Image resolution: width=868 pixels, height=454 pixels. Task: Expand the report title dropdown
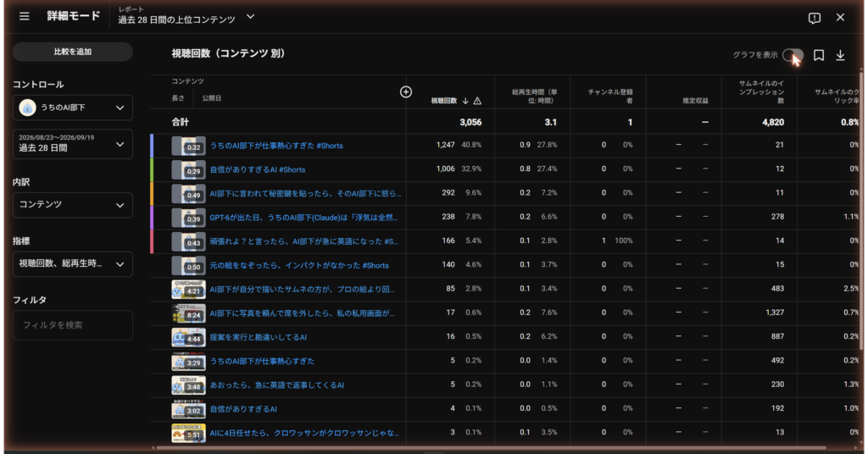250,17
